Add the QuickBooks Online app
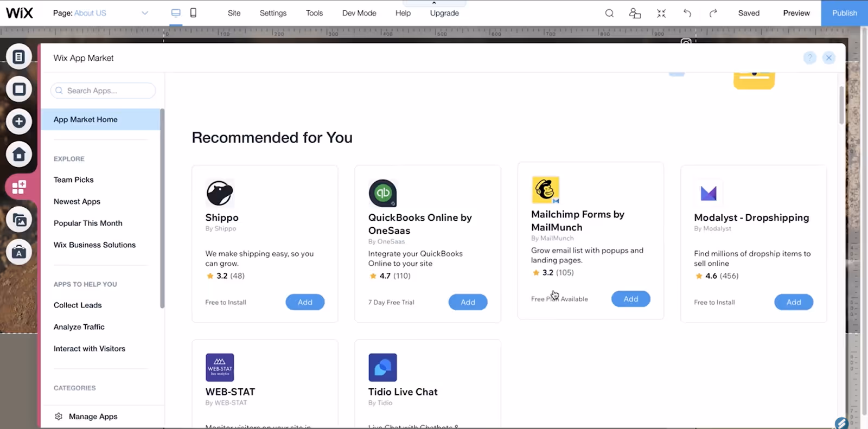Image resolution: width=868 pixels, height=429 pixels. 468,302
